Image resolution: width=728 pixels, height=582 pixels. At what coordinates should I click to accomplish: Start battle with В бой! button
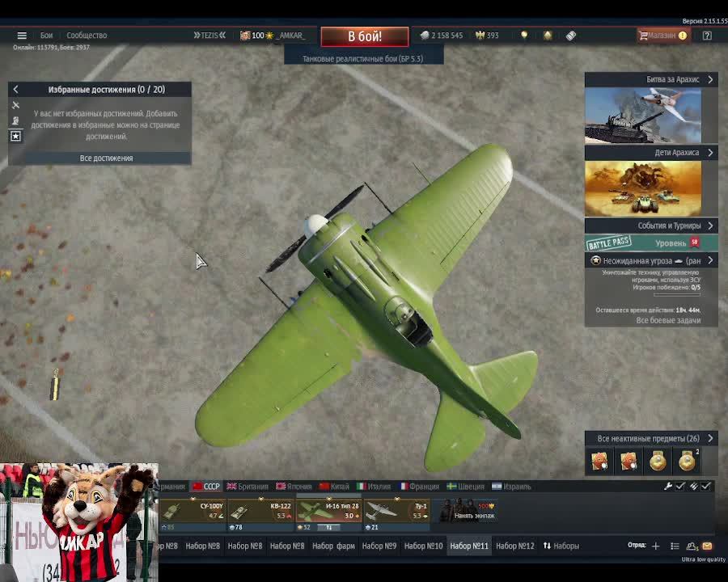(x=365, y=36)
